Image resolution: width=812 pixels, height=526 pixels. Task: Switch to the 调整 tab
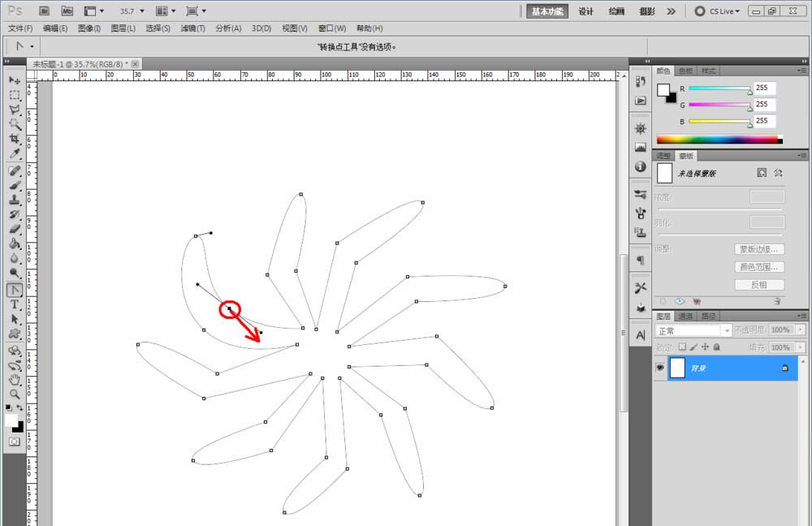click(x=663, y=156)
